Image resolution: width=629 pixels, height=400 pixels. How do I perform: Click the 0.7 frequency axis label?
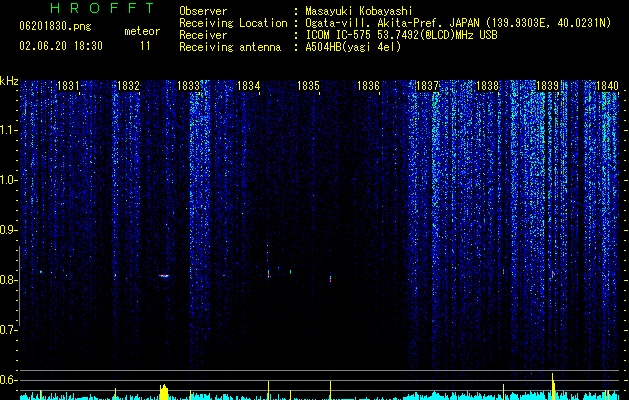[8, 330]
